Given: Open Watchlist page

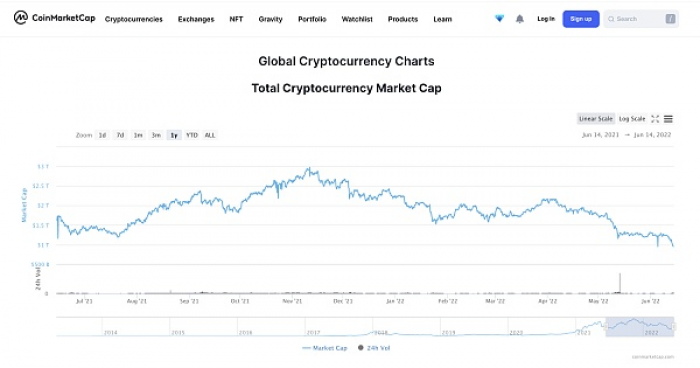Looking at the screenshot, I should coord(357,19).
